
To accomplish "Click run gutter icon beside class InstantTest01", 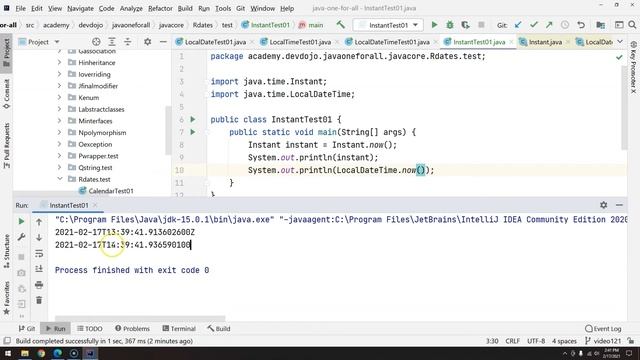I will (193, 119).
